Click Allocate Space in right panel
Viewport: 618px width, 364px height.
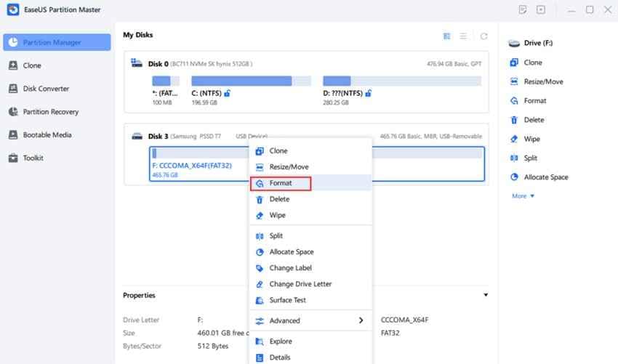click(546, 177)
